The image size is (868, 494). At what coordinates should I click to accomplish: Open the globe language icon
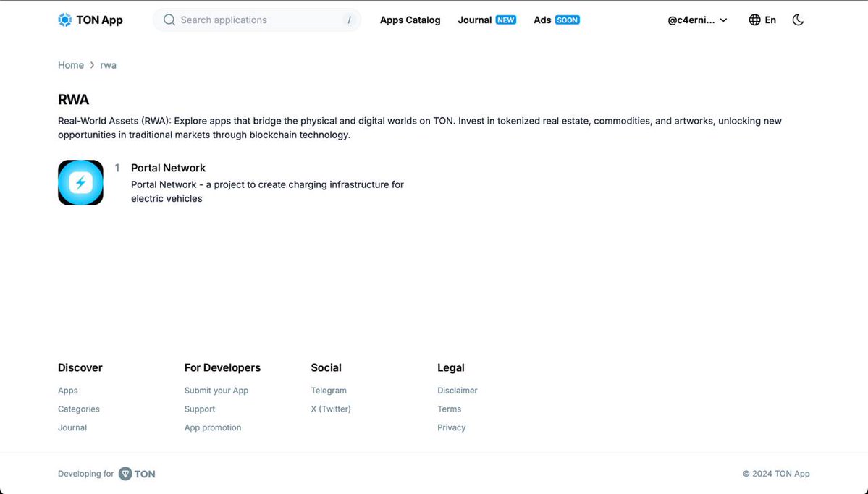(754, 20)
